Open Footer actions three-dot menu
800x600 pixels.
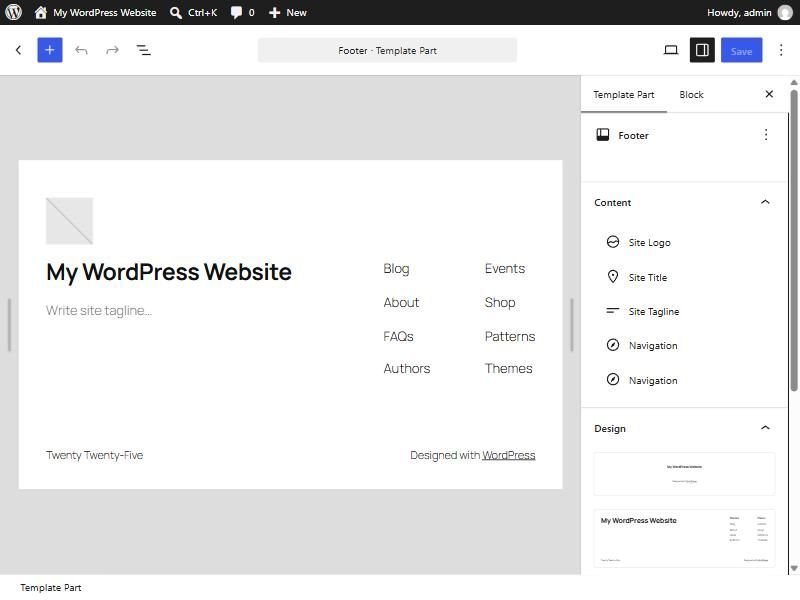coord(765,135)
